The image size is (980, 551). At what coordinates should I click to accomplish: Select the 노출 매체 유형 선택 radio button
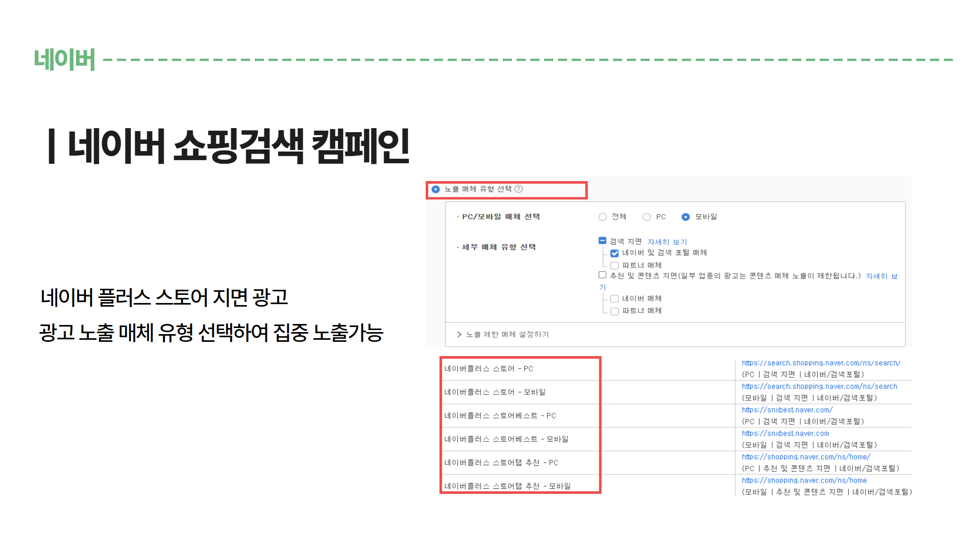point(435,189)
